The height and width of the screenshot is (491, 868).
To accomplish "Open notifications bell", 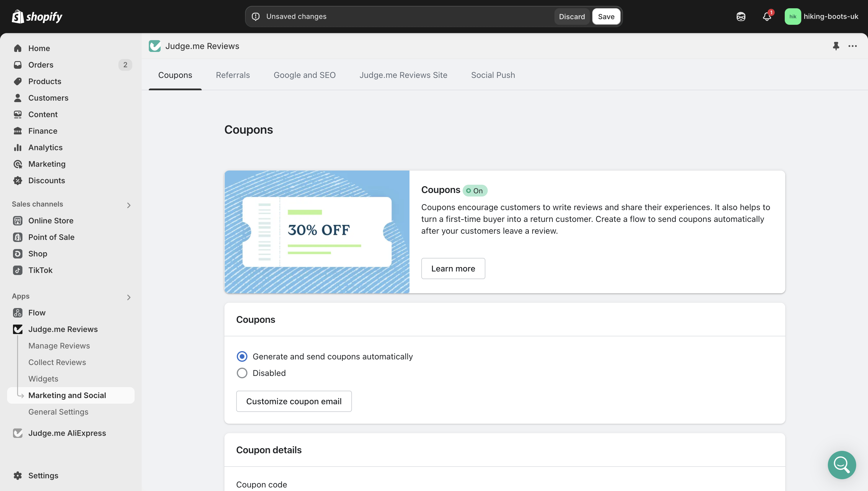I will [x=767, y=17].
